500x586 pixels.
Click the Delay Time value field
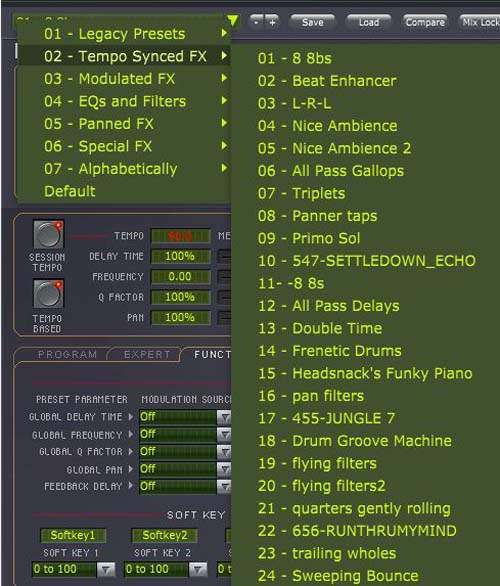pos(180,256)
